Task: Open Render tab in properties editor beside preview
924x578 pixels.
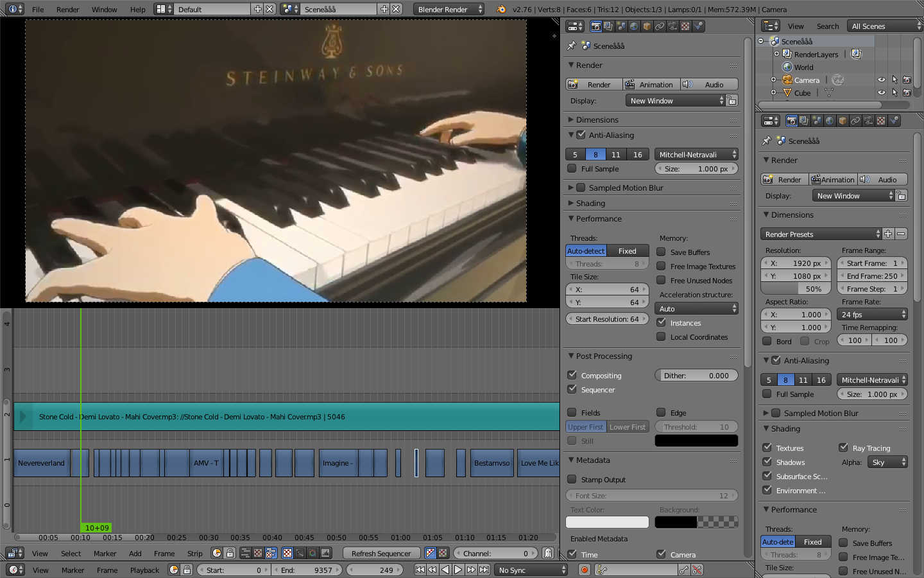Action: (x=595, y=26)
